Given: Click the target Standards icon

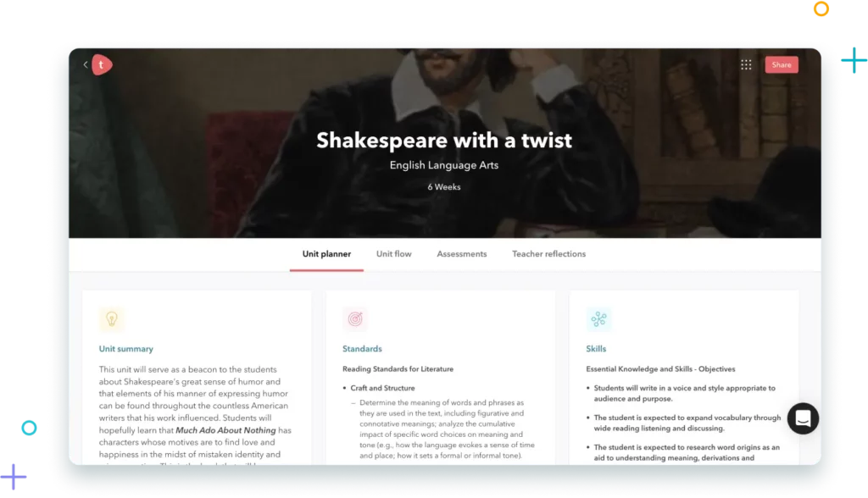Looking at the screenshot, I should (354, 319).
